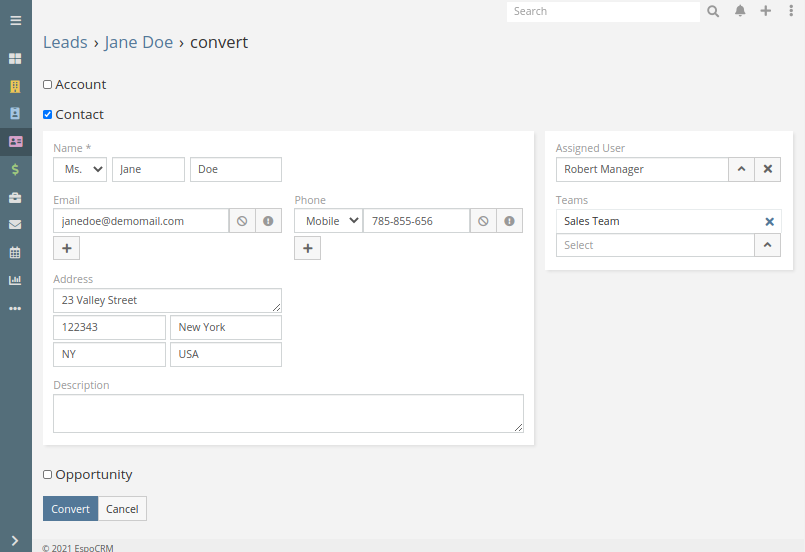The width and height of the screenshot is (805, 552).
Task: Expand the sidebar with bottom arrow
Action: pyautogui.click(x=15, y=541)
